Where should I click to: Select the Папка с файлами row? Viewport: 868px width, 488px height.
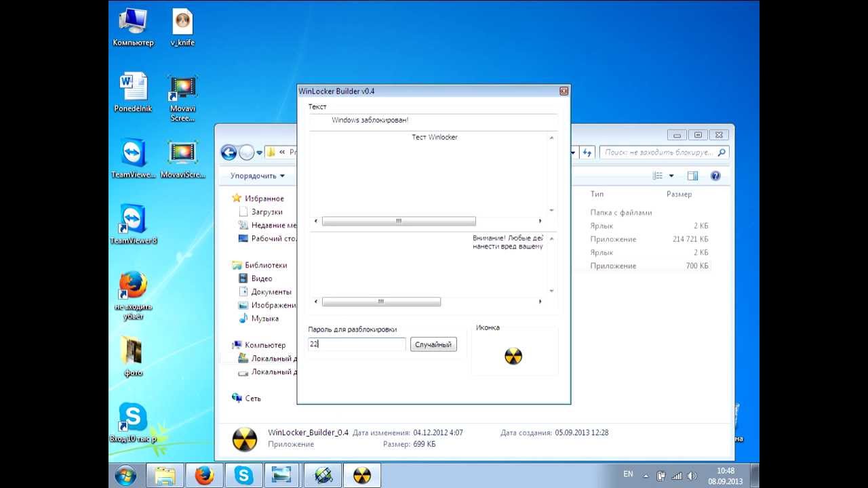point(650,212)
